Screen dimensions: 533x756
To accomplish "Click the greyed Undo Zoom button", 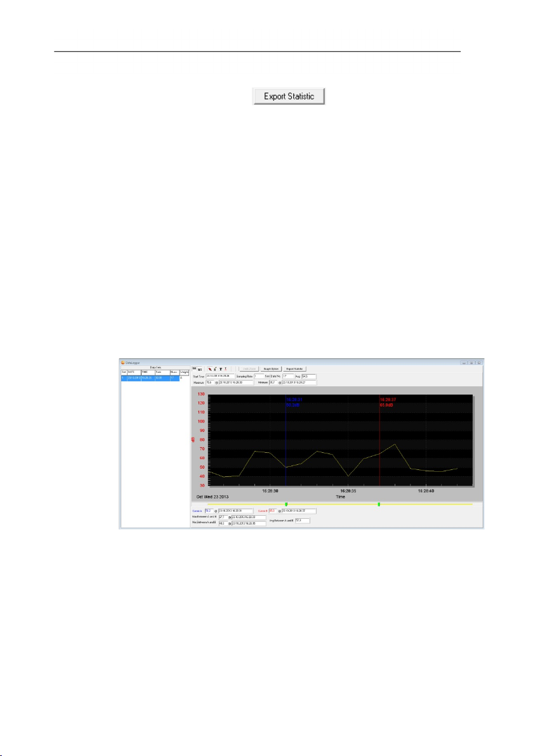I will (249, 369).
